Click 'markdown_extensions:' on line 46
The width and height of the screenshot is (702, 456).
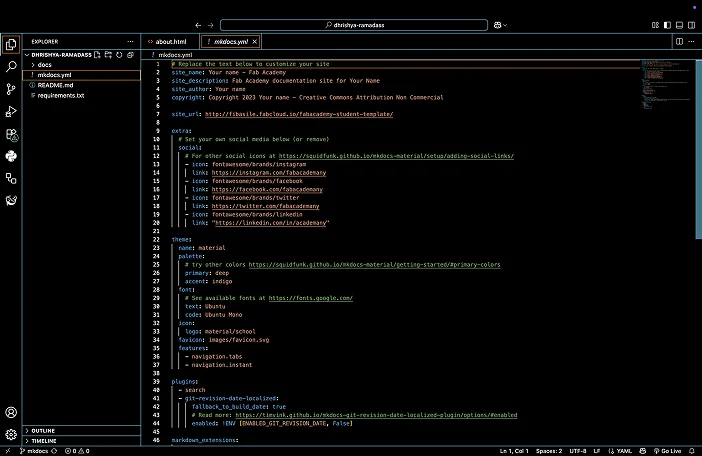(205, 440)
